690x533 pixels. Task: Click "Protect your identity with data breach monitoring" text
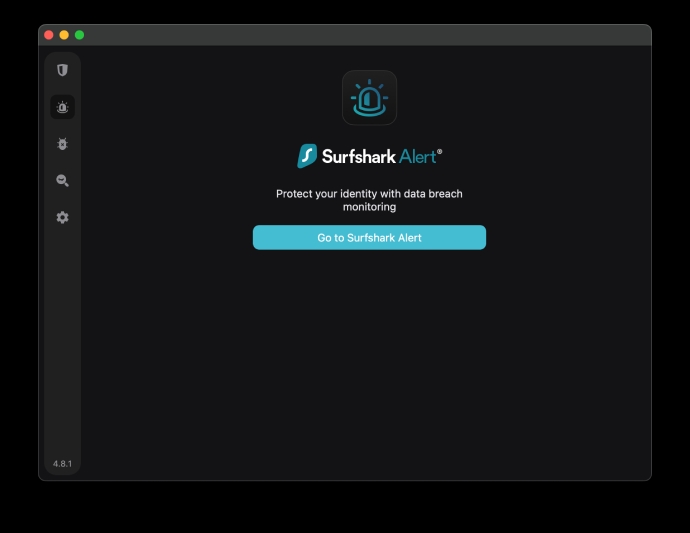[369, 200]
